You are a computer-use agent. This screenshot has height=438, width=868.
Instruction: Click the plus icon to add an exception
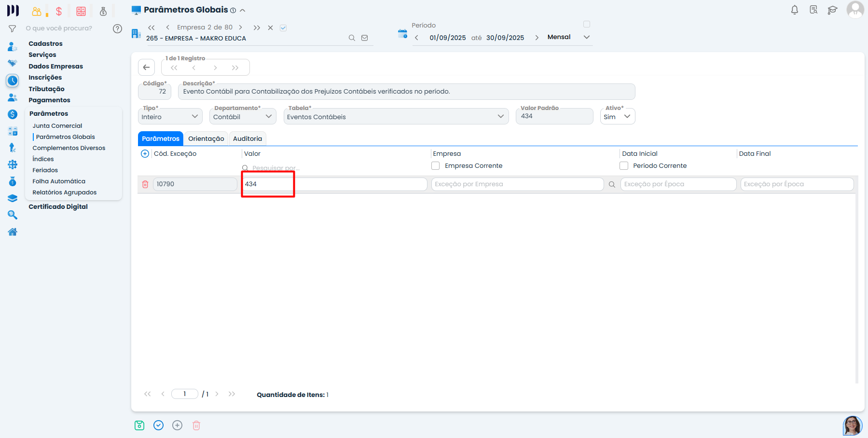145,153
